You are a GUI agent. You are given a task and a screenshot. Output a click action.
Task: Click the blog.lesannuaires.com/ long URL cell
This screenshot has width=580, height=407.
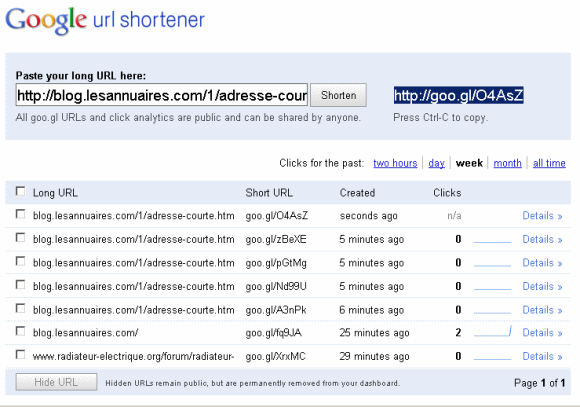pos(85,333)
